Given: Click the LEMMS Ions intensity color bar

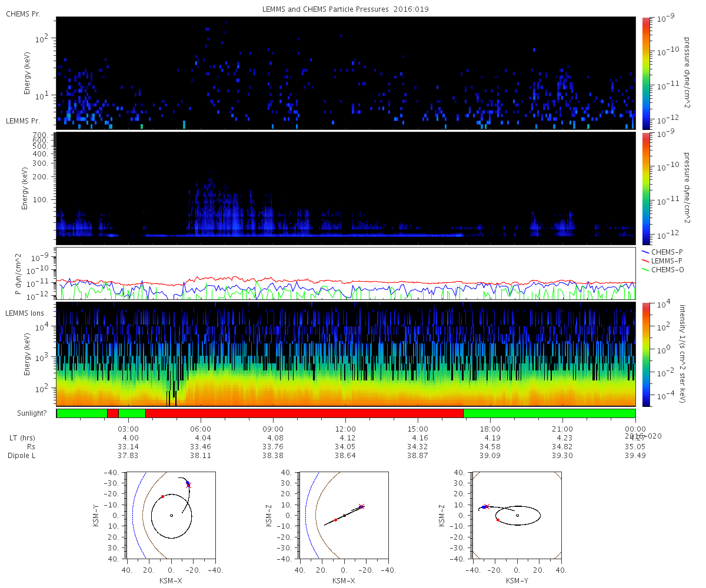Looking at the screenshot, I should pos(645,354).
